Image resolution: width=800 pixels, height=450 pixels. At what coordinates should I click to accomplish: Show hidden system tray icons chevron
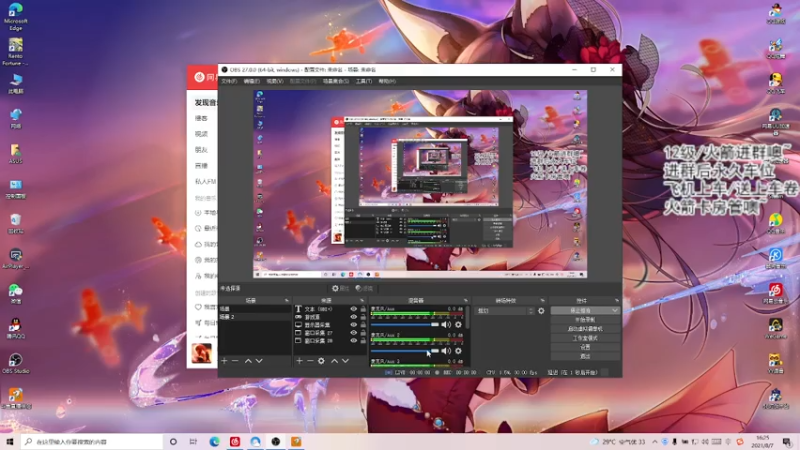click(x=655, y=442)
